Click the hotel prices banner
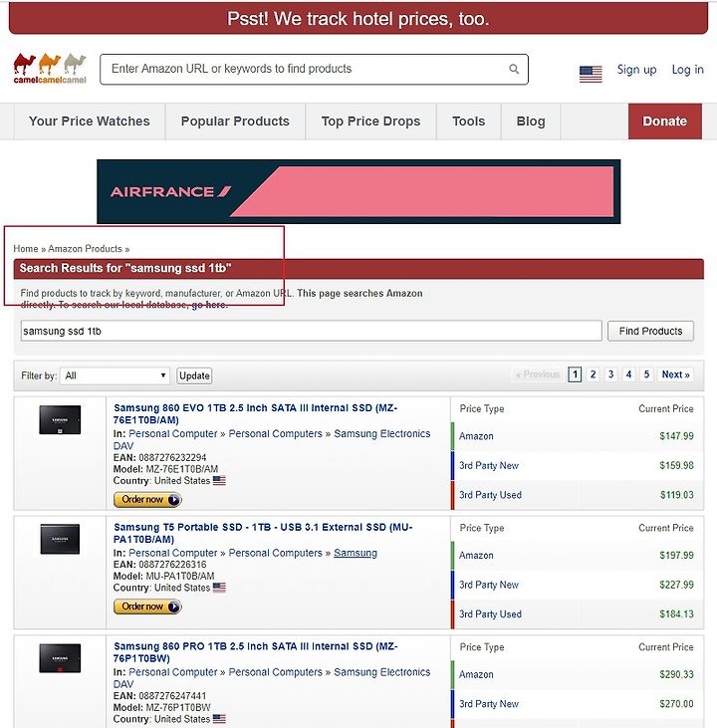This screenshot has height=728, width=717. pos(358,19)
